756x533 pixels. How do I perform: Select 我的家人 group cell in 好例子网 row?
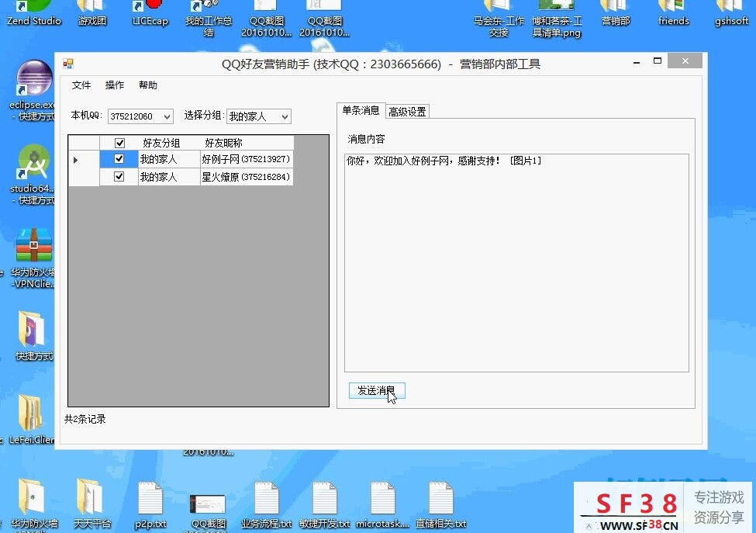tap(169, 159)
